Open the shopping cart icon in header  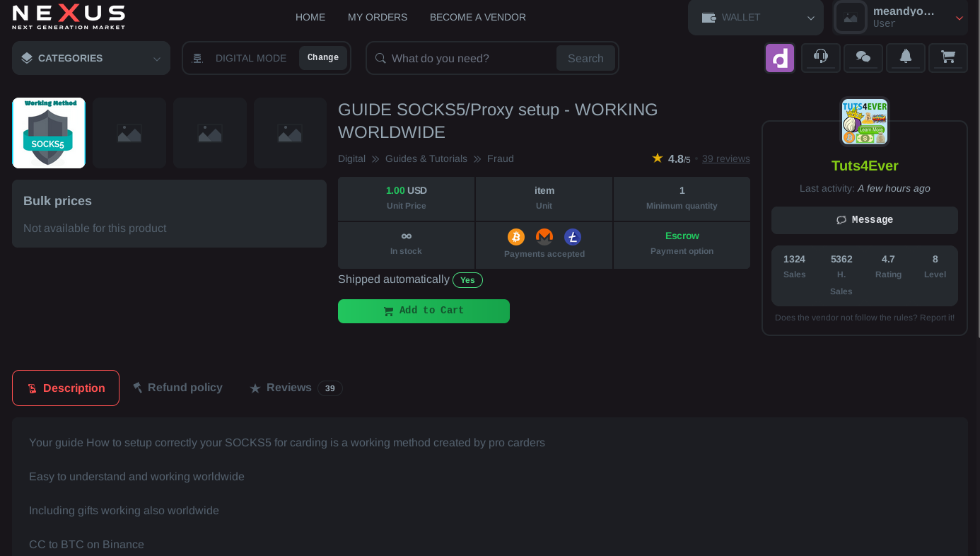coord(947,57)
